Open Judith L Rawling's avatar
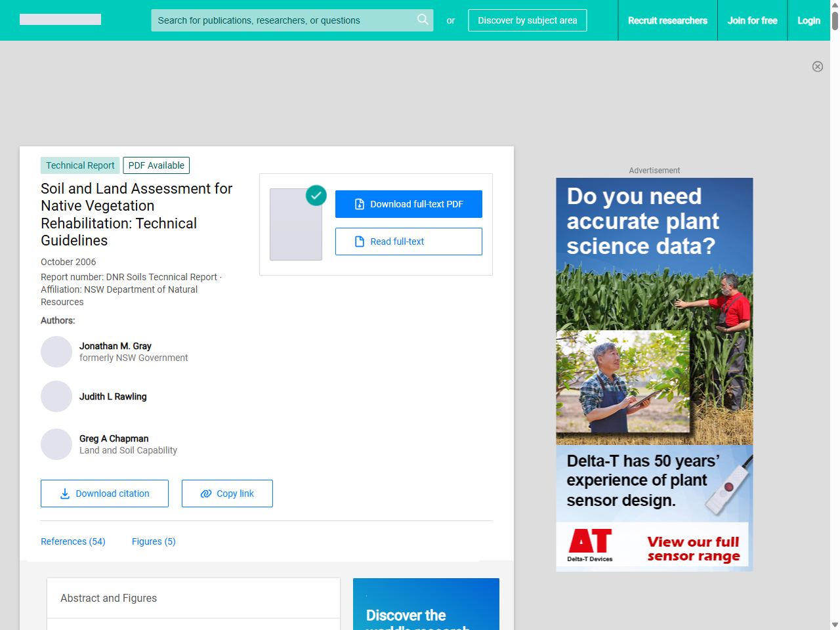This screenshot has width=840, height=630. coord(56,396)
